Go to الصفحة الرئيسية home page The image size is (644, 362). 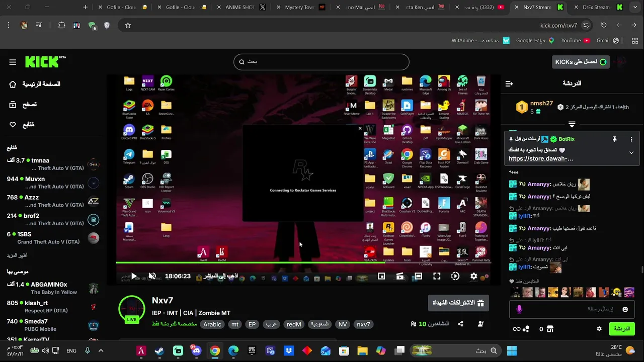[35, 84]
